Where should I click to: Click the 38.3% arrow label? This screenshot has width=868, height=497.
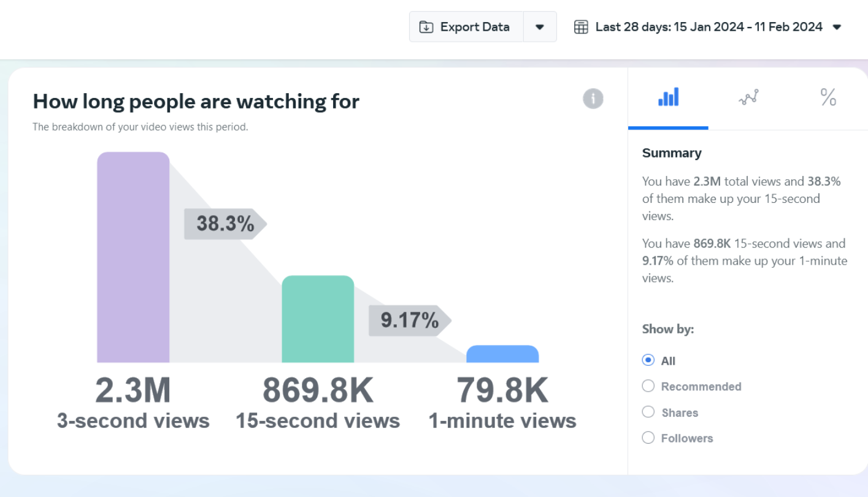225,224
